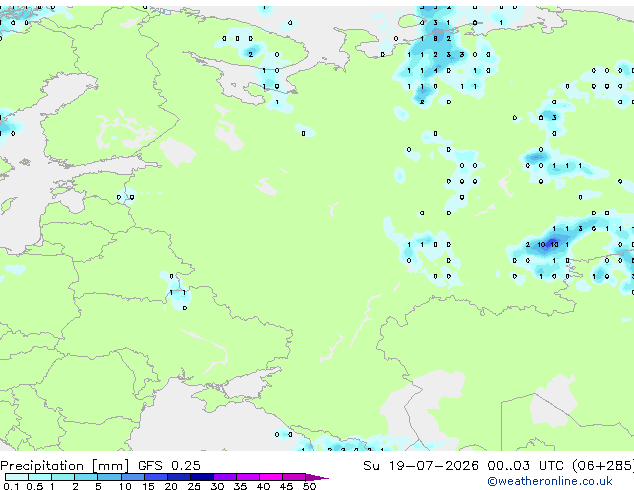
Task: Click the GFS 0.25 model label
Action: click(169, 466)
